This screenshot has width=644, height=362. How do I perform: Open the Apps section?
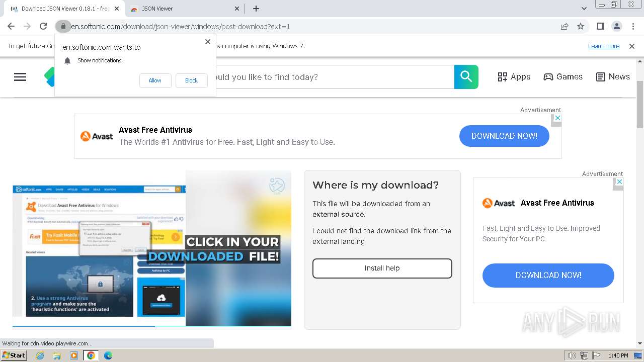point(514,77)
